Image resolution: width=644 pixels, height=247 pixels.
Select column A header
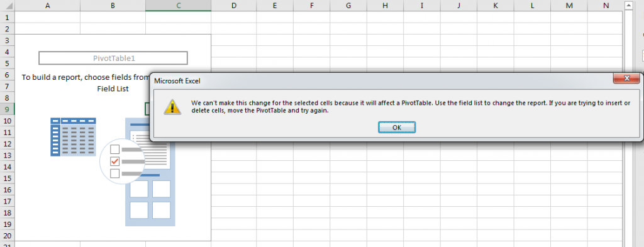coord(48,5)
